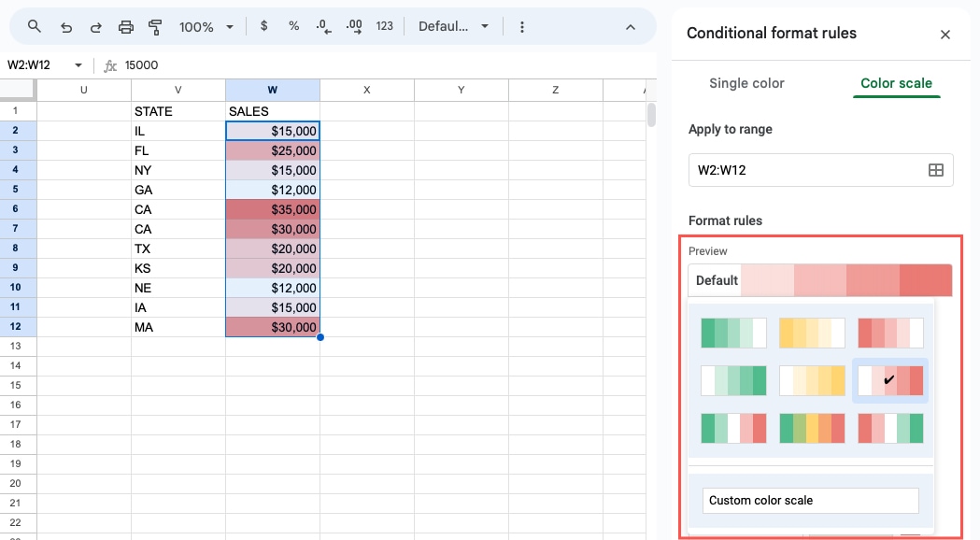Select the paint format tool

(155, 27)
